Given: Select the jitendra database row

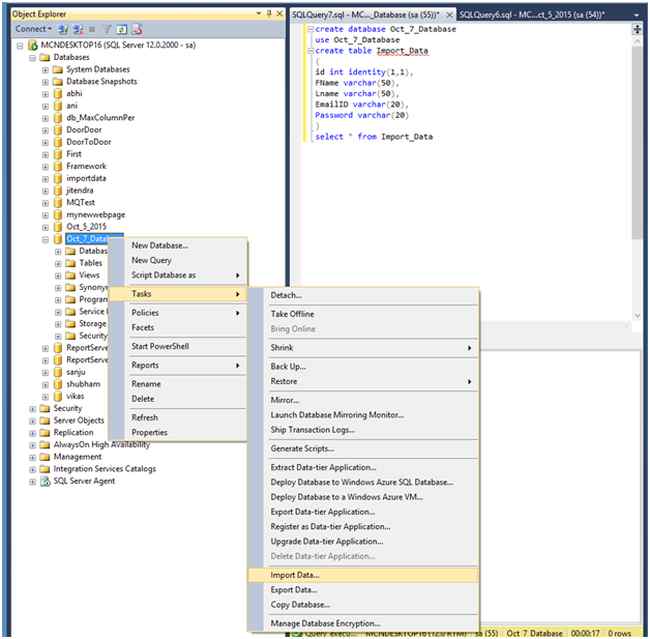Looking at the screenshot, I should pos(80,190).
